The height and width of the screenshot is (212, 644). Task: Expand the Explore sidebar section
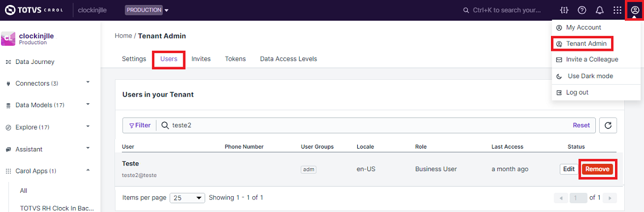point(88,126)
